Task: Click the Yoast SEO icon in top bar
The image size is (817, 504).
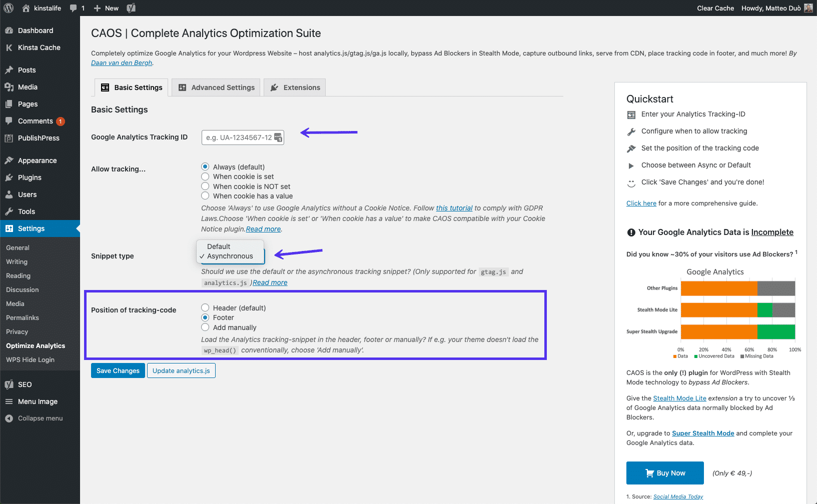Action: click(131, 8)
